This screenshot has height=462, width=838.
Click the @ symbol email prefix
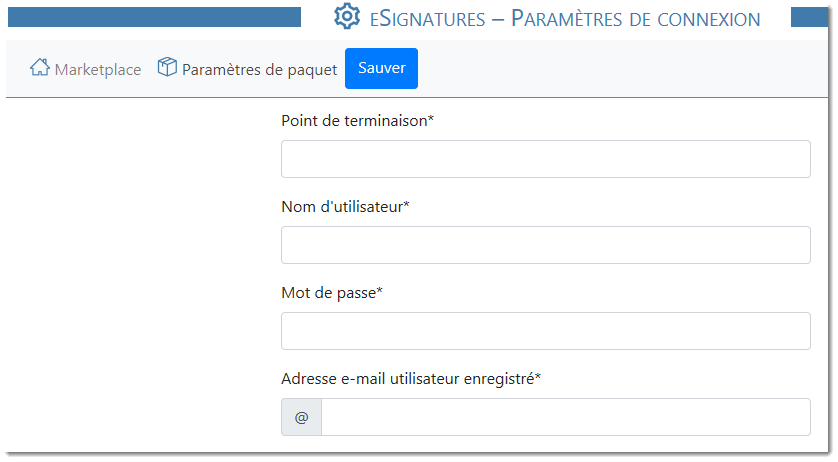point(301,417)
